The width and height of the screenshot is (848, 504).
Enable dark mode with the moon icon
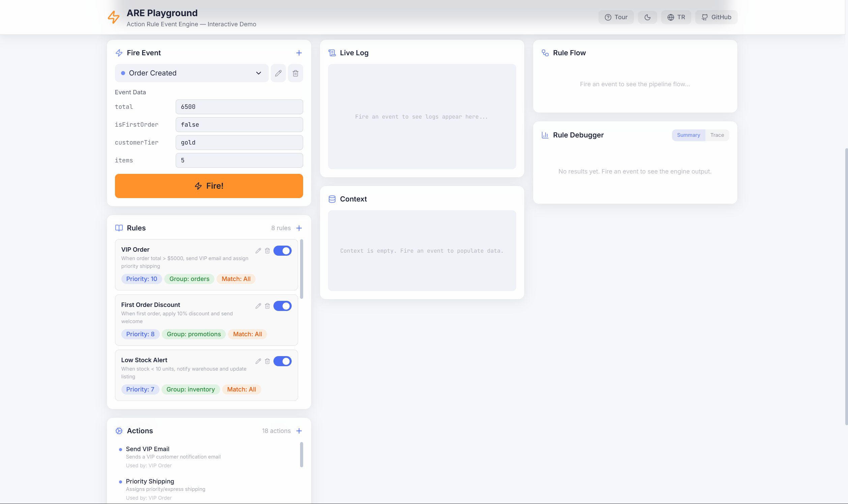tap(647, 17)
